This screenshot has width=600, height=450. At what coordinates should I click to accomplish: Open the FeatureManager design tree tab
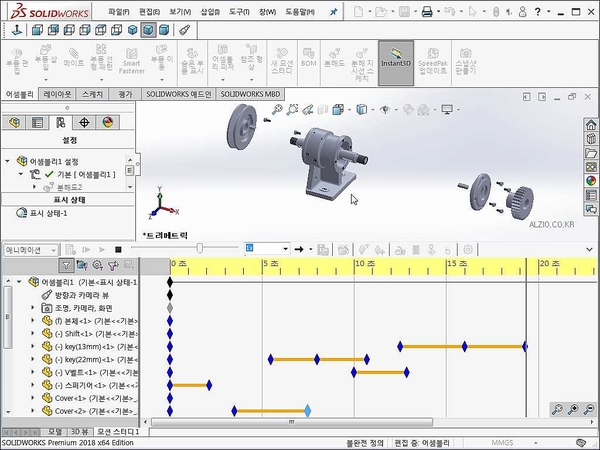15,122
